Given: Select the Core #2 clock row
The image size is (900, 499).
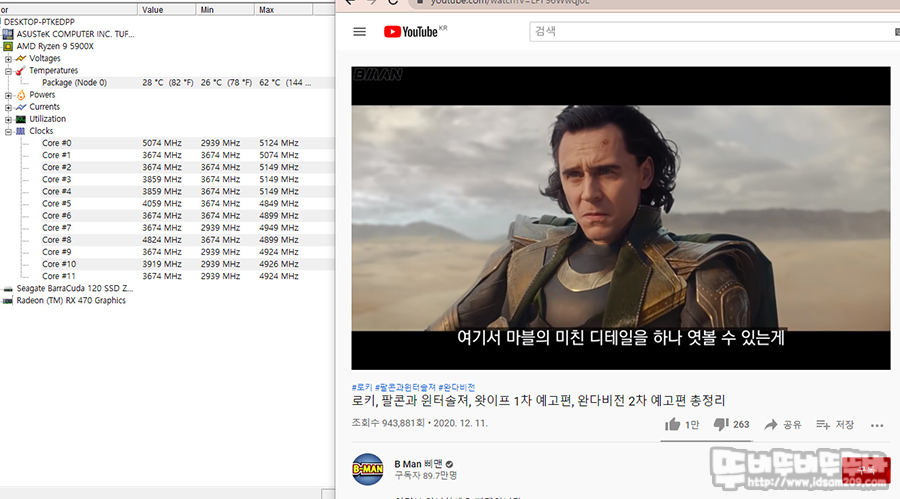Looking at the screenshot, I should [x=167, y=167].
